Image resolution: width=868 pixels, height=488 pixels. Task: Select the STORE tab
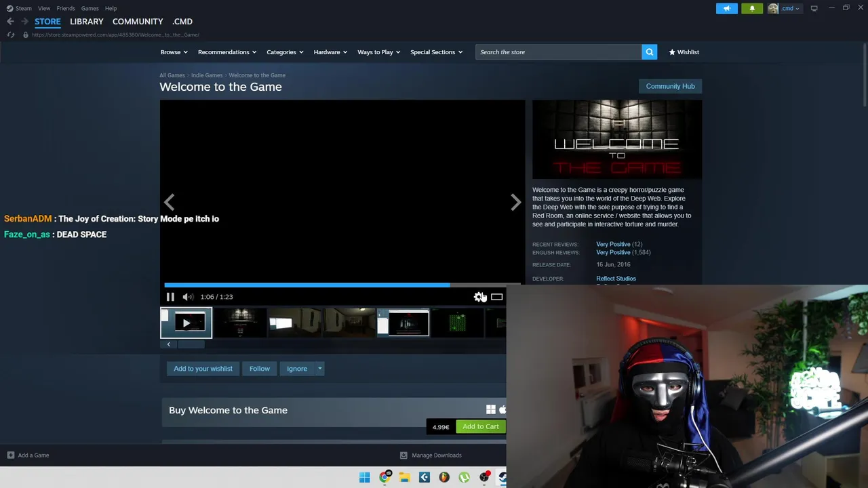point(47,22)
